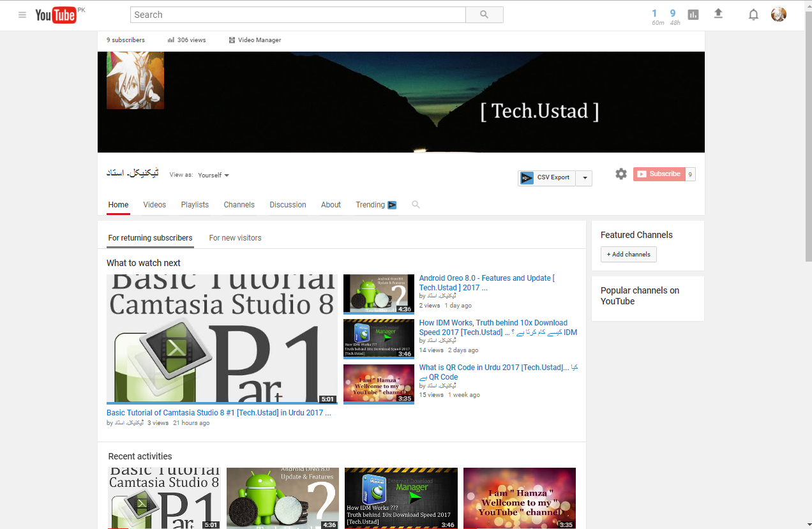Open the account avatar menu
The image size is (812, 529).
(x=779, y=15)
